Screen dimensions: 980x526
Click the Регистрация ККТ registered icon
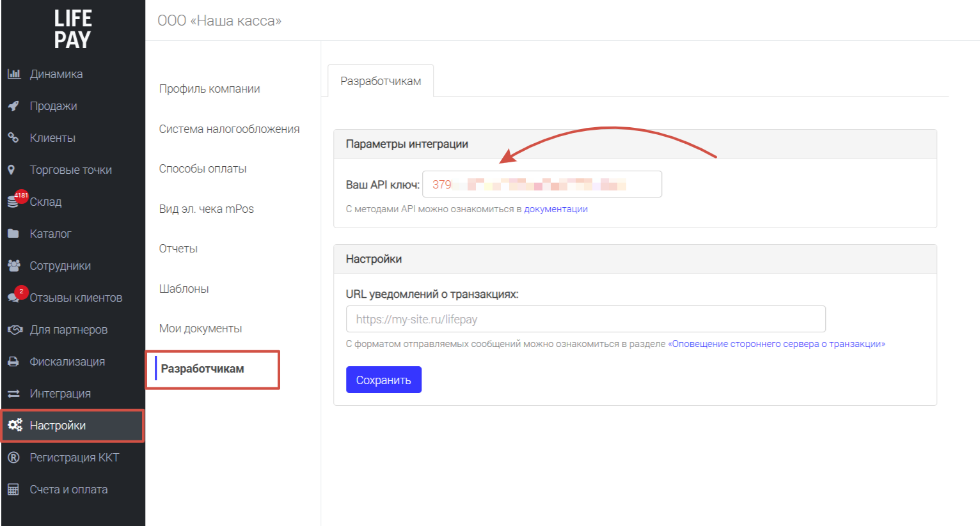pyautogui.click(x=13, y=458)
